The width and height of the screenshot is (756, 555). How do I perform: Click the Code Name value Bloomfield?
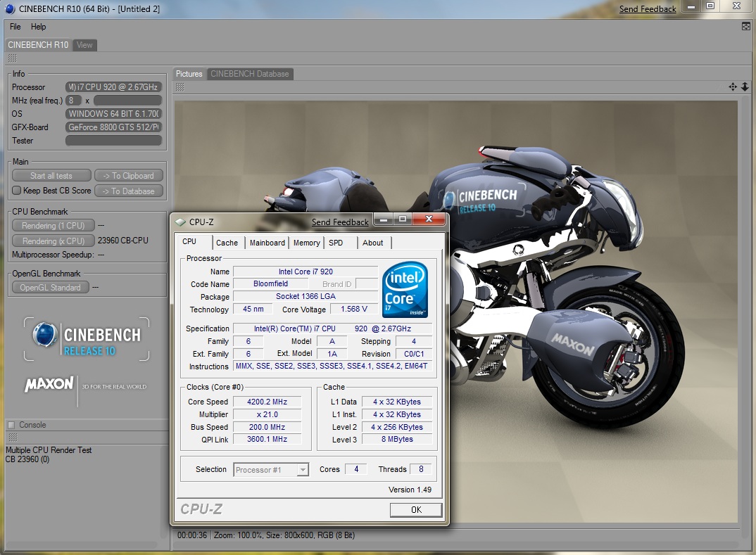click(x=270, y=283)
